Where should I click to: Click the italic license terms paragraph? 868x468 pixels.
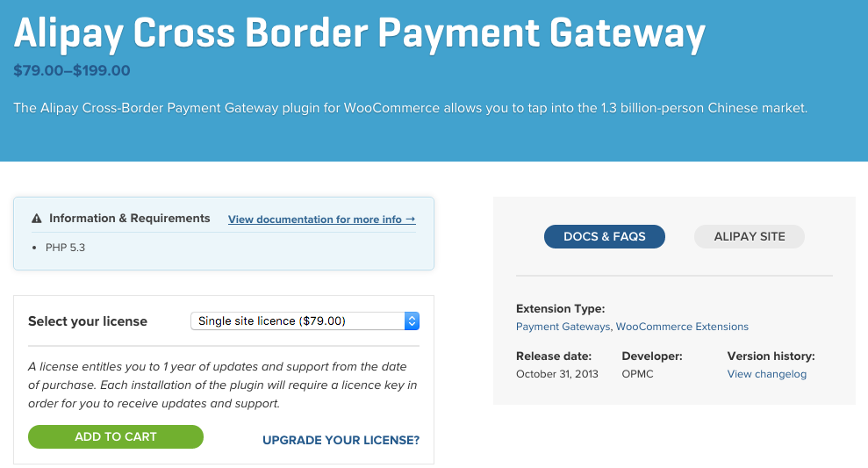pyautogui.click(x=223, y=385)
